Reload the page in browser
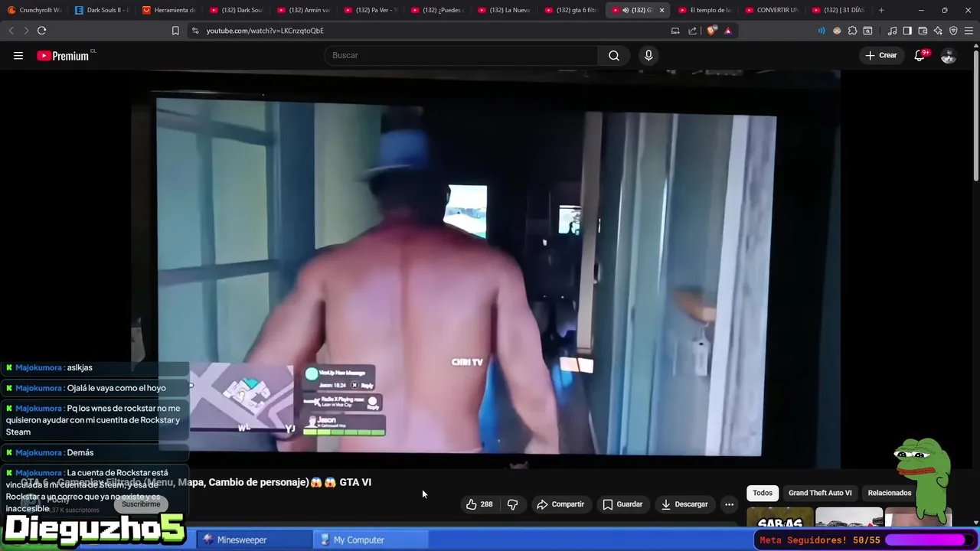The image size is (980, 551). pyautogui.click(x=41, y=31)
